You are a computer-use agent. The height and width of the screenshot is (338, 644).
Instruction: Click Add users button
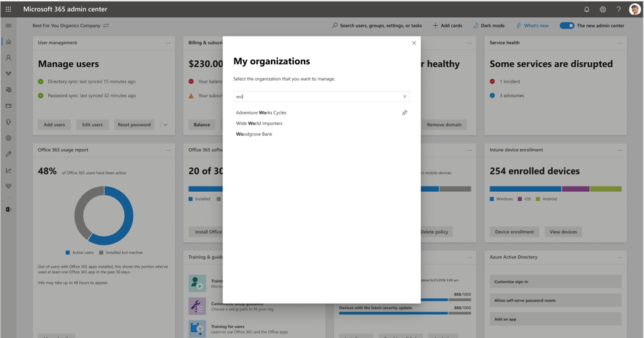(54, 124)
